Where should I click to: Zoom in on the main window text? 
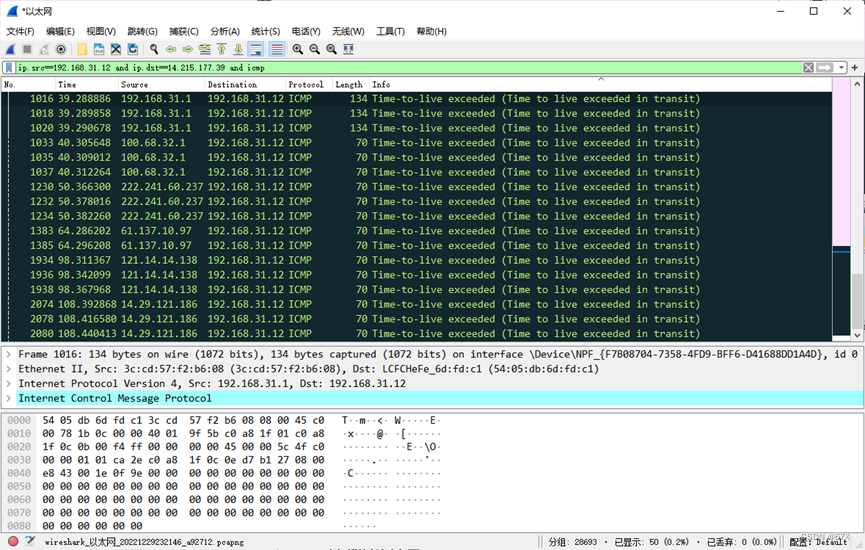298,50
